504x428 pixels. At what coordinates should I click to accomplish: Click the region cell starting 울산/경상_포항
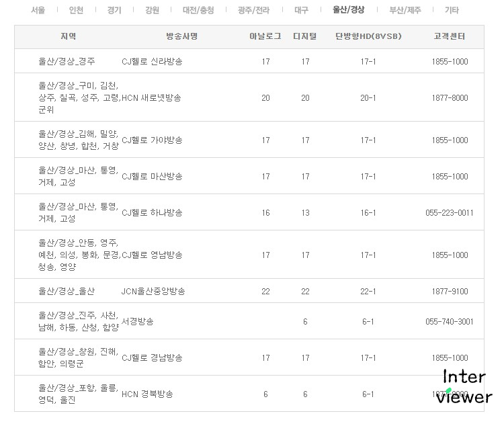(x=78, y=394)
